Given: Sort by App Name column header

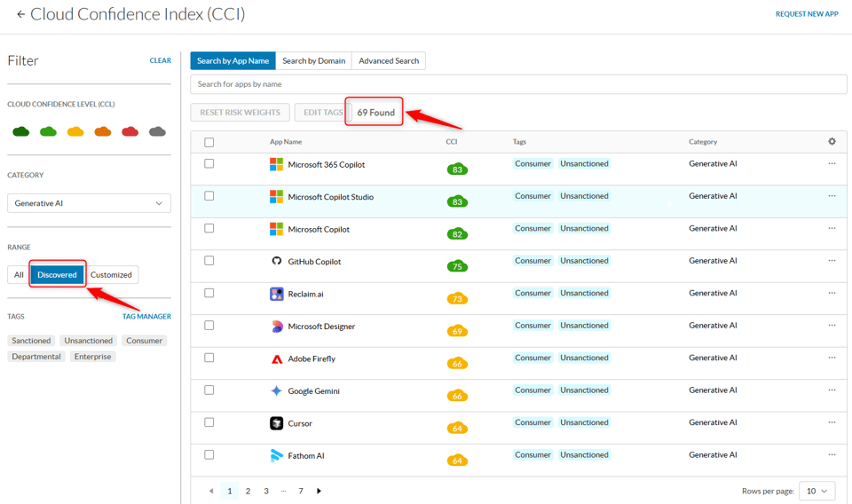Looking at the screenshot, I should pos(286,142).
